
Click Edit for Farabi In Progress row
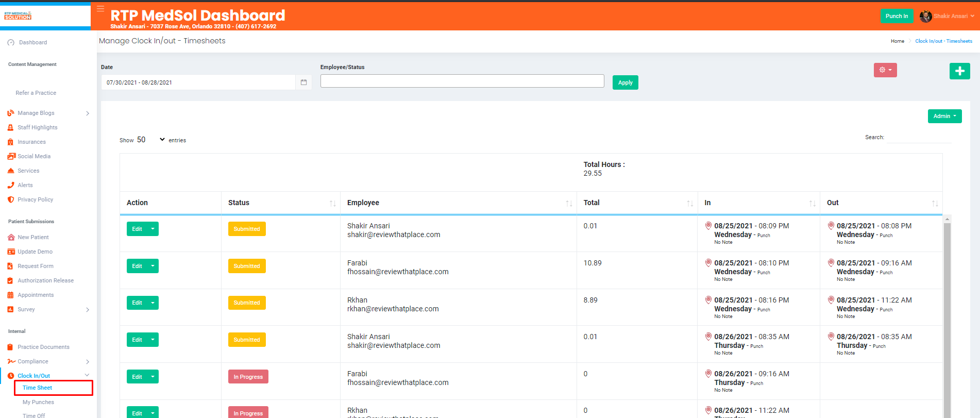click(137, 377)
